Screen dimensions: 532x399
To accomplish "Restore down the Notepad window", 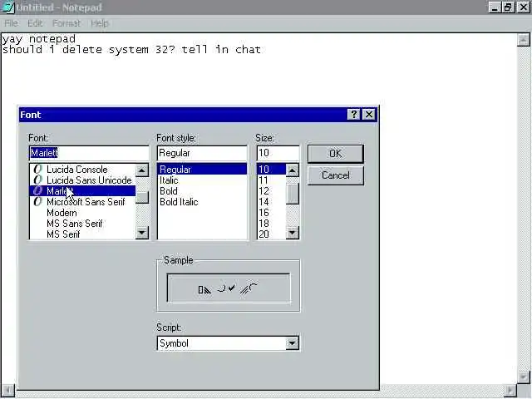I will coord(508,7).
